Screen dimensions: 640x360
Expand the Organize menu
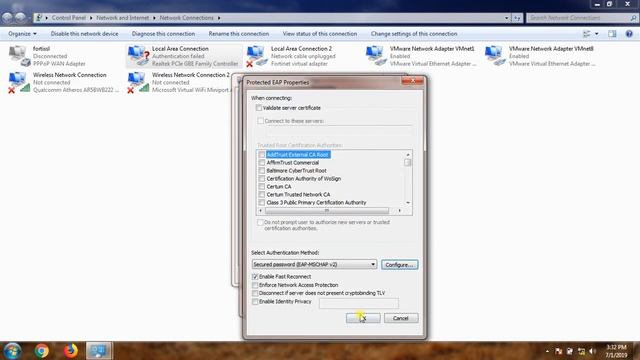tap(22, 34)
